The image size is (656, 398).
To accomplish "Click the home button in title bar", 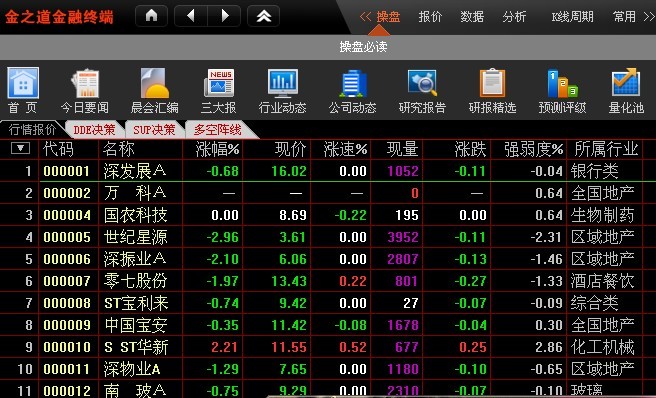I will pyautogui.click(x=151, y=16).
